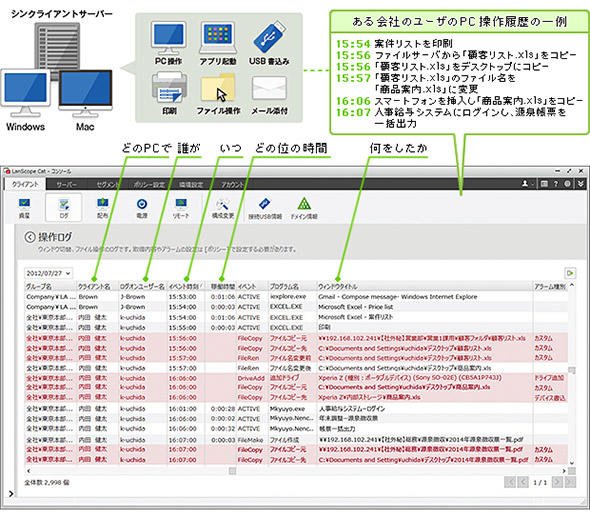Select the デバイス書込 alarm cell
This screenshot has height=519, width=590.
point(550,398)
